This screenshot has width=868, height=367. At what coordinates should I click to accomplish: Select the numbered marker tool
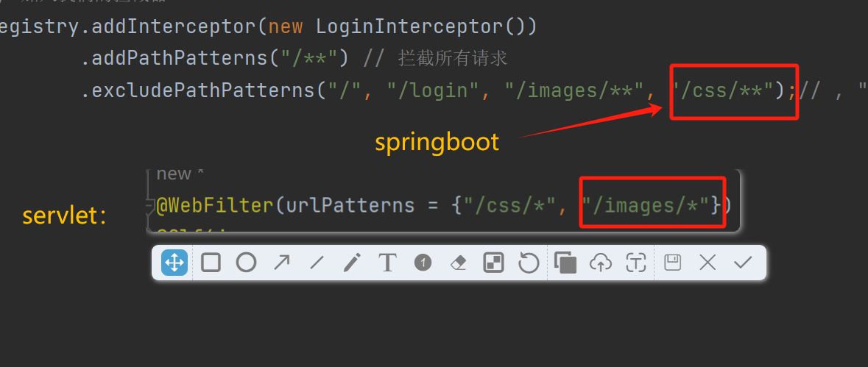point(423,263)
